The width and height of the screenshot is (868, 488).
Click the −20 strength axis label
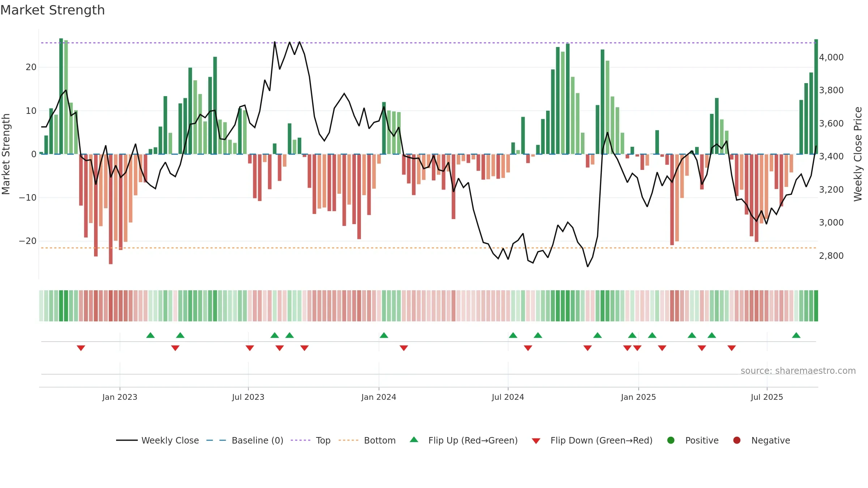[28, 241]
